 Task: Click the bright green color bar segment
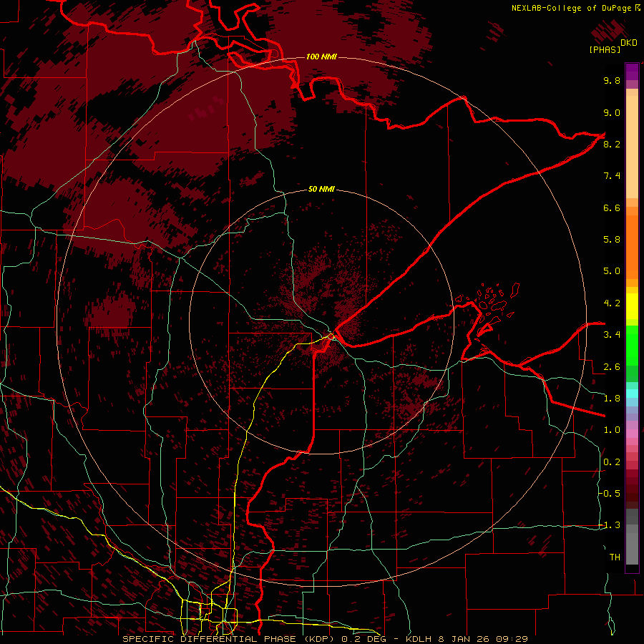coord(632,346)
